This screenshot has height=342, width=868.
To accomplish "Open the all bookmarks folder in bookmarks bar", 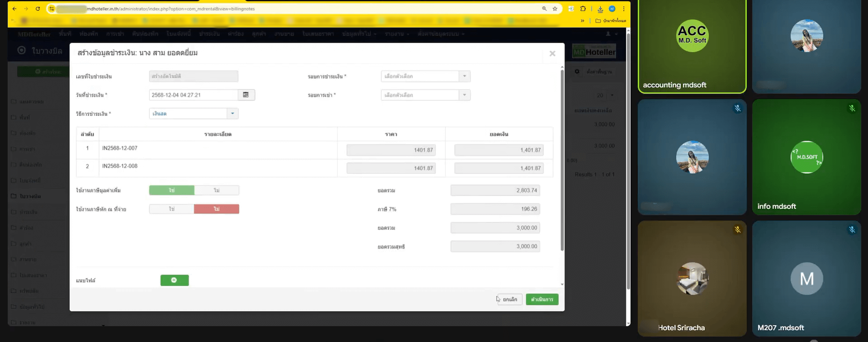I will pos(611,21).
